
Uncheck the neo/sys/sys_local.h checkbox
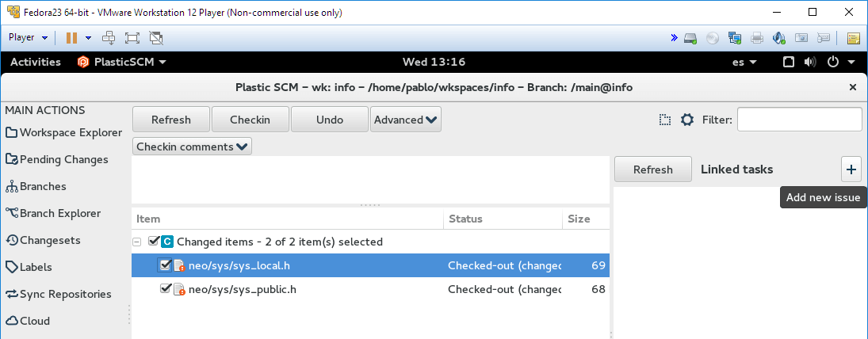point(165,265)
